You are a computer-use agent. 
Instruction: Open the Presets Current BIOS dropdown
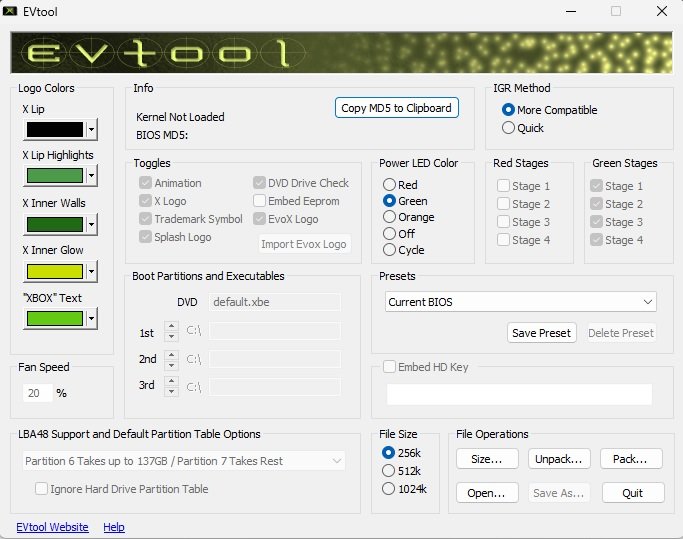pos(521,302)
